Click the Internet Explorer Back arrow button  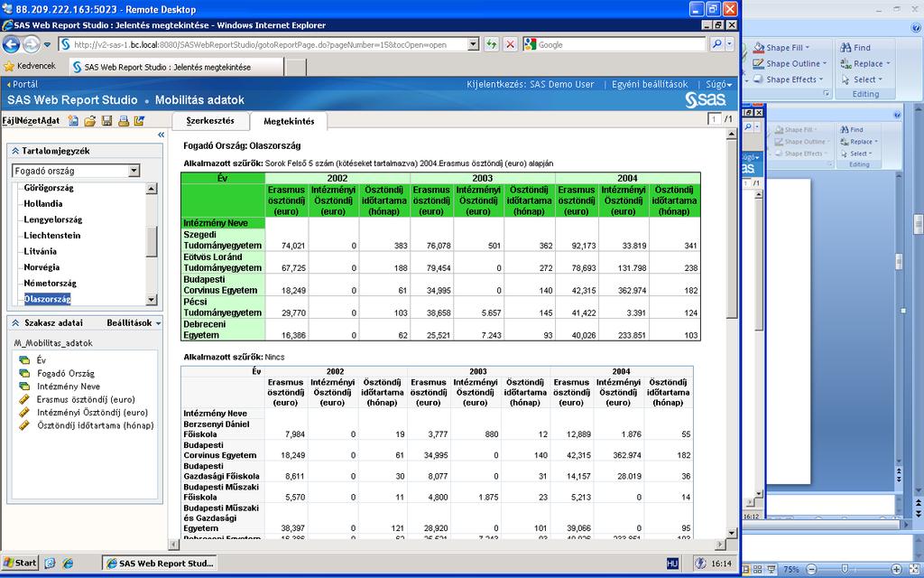coord(11,44)
